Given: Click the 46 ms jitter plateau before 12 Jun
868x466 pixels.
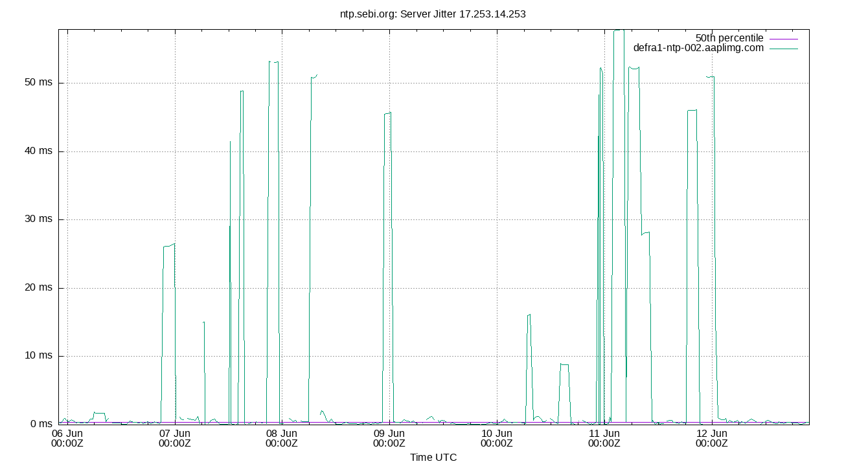Looking at the screenshot, I should (x=692, y=110).
